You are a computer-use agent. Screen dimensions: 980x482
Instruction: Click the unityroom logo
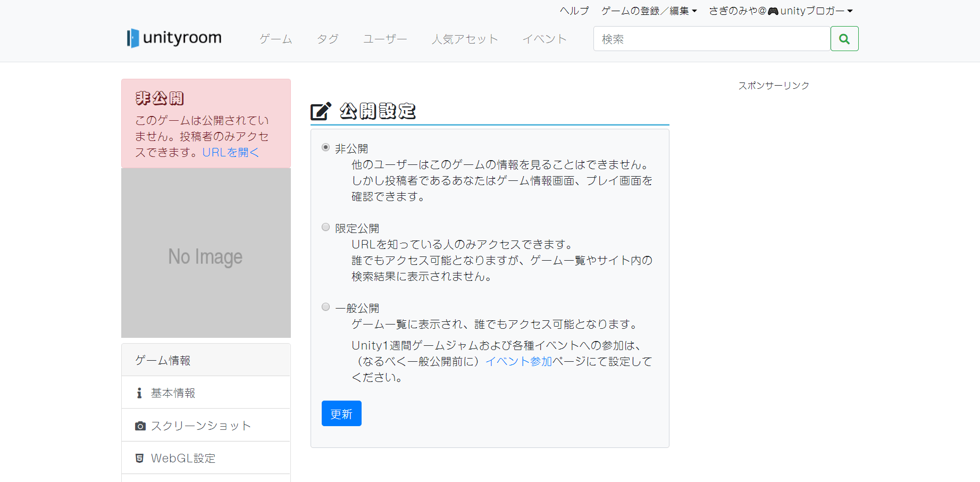click(x=173, y=38)
